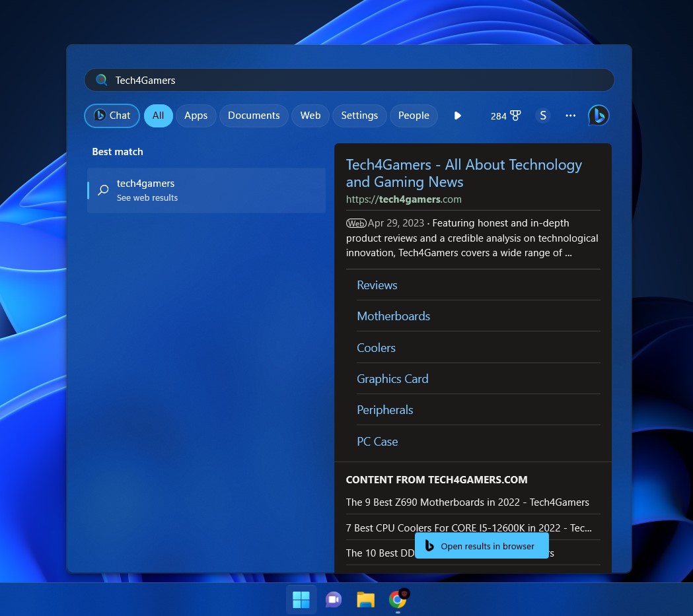Open the Reviews link
The width and height of the screenshot is (693, 616).
(x=377, y=285)
